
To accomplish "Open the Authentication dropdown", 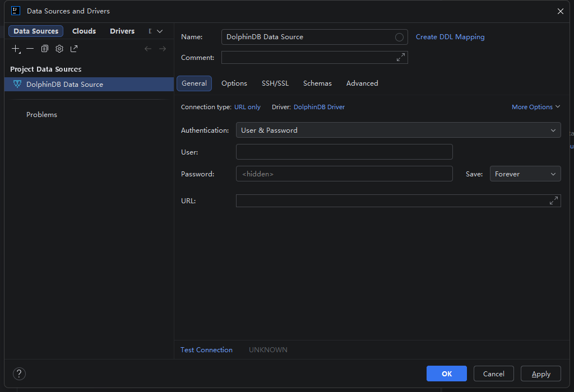I will [x=399, y=130].
